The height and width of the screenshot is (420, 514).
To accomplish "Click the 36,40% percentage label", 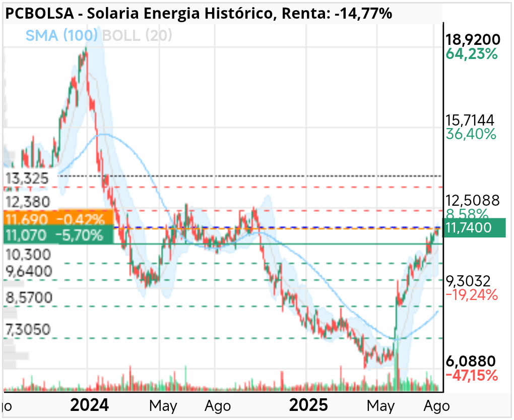I will click(x=471, y=134).
